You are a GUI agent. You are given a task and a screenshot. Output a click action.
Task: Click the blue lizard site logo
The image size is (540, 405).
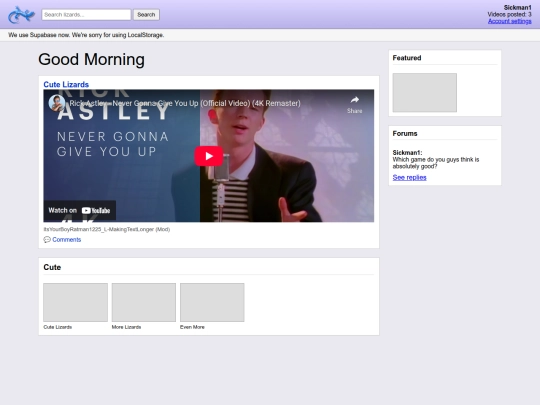point(21,15)
